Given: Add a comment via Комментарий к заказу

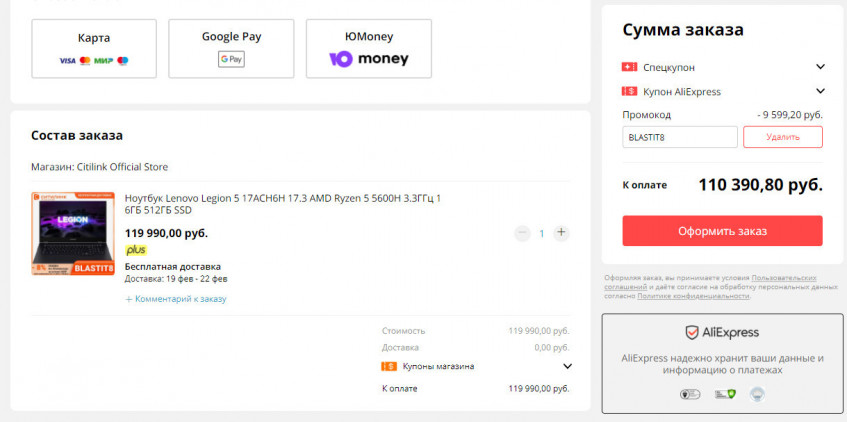Looking at the screenshot, I should click(176, 299).
